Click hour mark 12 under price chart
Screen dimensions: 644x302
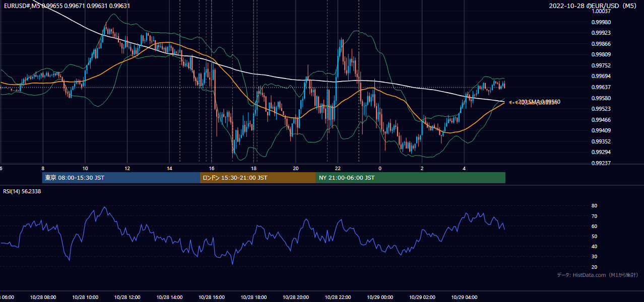tap(127, 169)
